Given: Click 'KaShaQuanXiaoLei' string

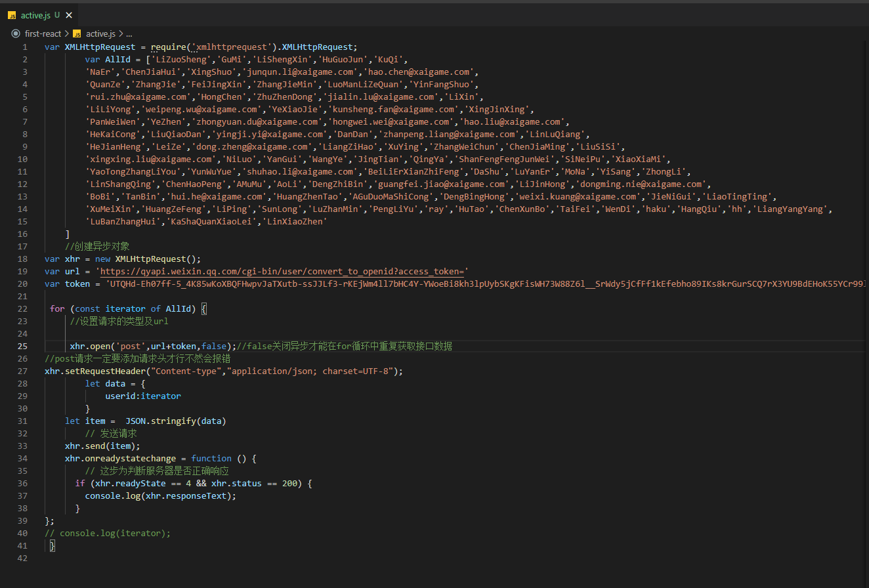Looking at the screenshot, I should coord(214,221).
